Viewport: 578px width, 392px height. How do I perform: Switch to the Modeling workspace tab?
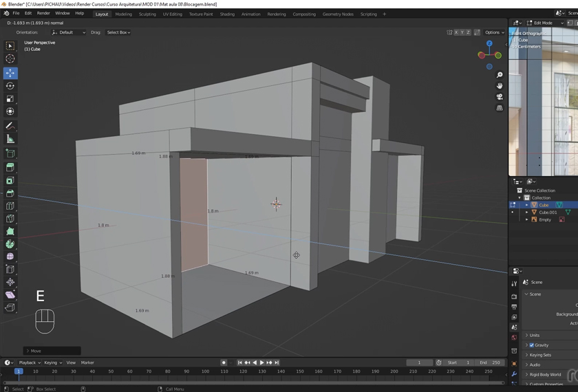(124, 14)
